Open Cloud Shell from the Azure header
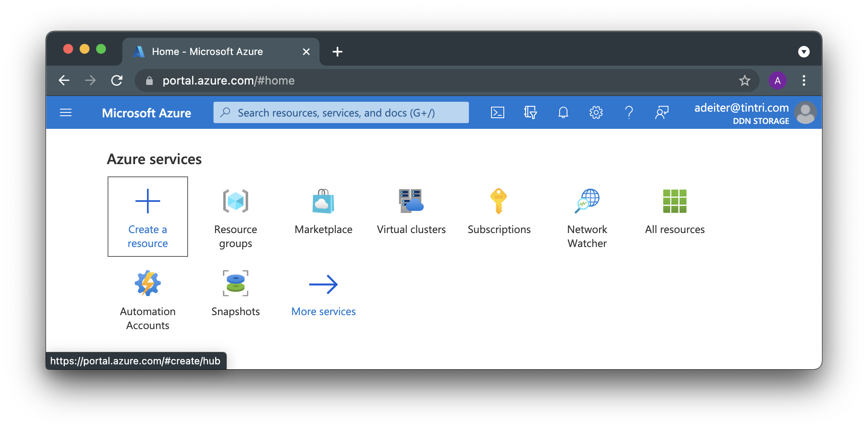The image size is (868, 430). [x=497, y=112]
